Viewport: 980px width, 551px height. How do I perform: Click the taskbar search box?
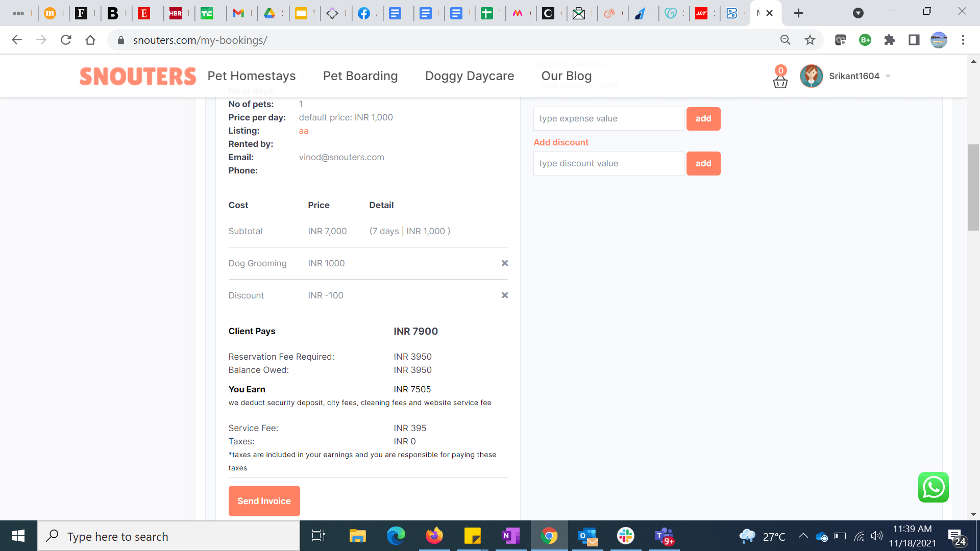[168, 536]
